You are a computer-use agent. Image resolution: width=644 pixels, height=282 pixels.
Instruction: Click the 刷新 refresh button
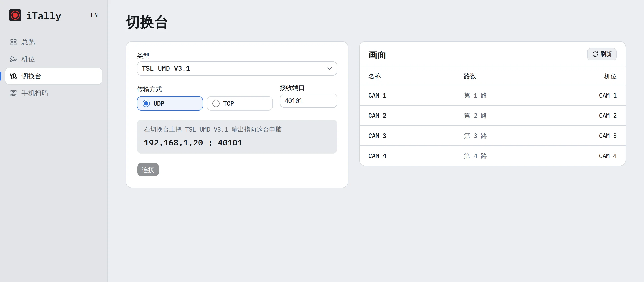(602, 54)
